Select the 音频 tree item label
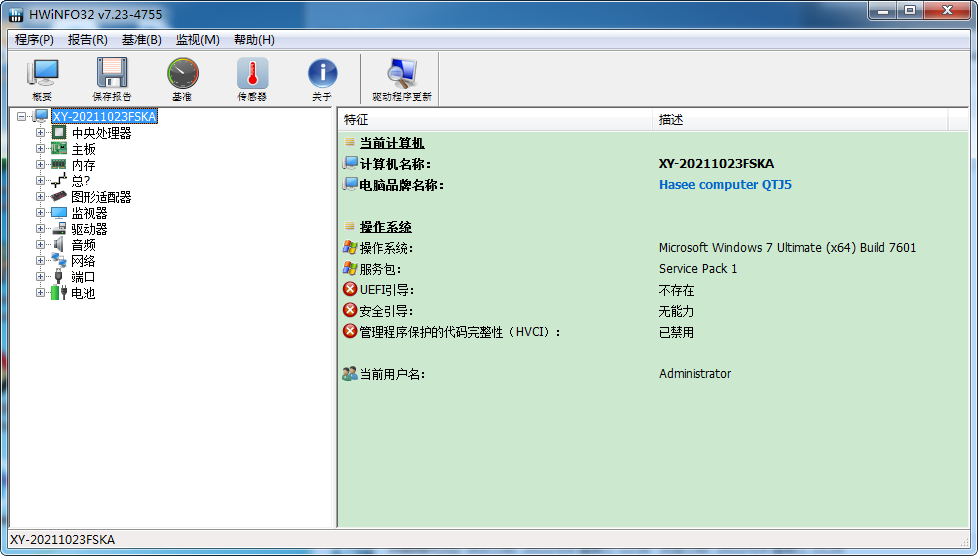978x556 pixels. pyautogui.click(x=84, y=245)
